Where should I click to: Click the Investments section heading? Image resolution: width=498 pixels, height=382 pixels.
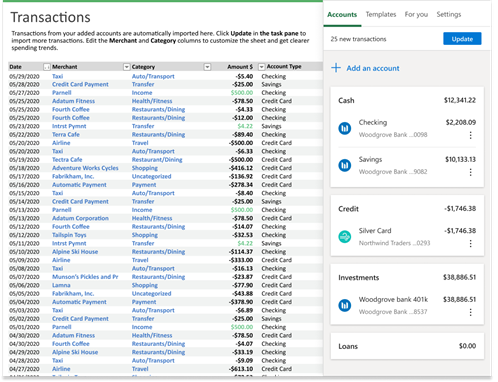[359, 278]
